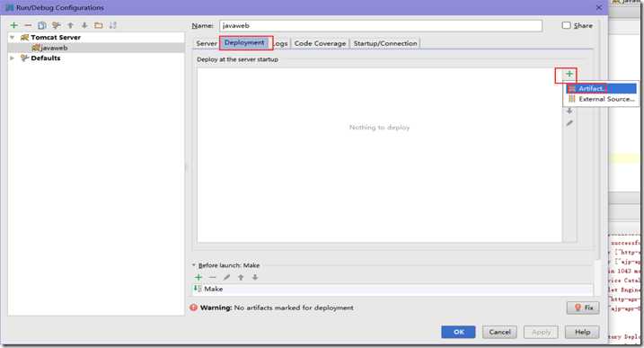Select the Make task row
Viewport: 644px width, 348px height.
tap(393, 290)
